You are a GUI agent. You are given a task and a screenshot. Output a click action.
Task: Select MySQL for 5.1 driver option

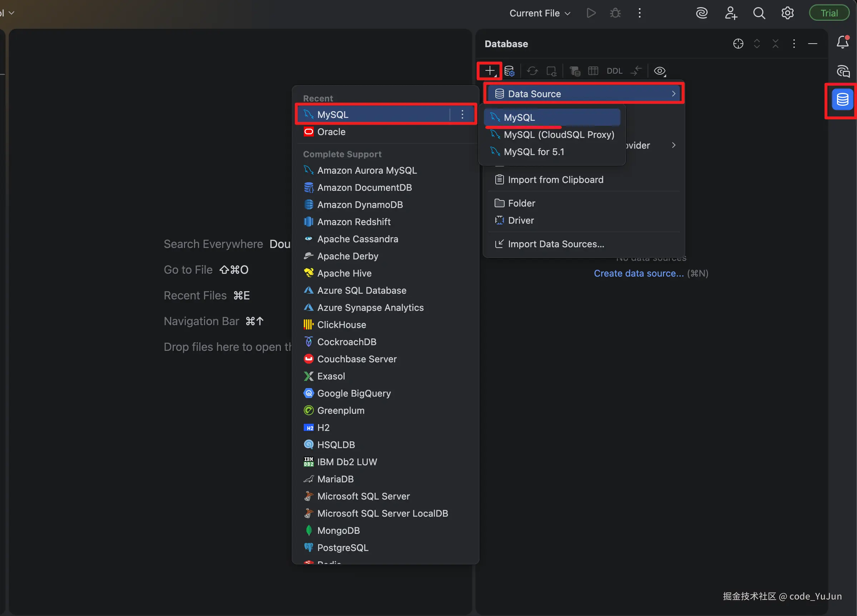coord(534,152)
